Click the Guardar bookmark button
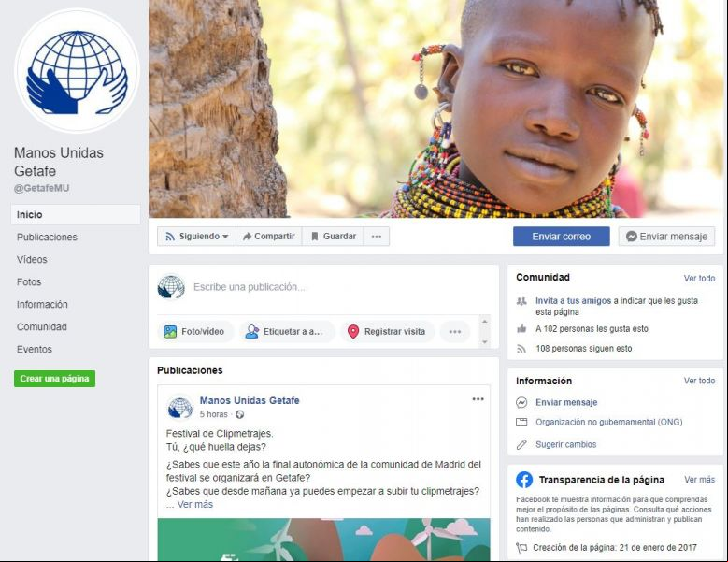The height and width of the screenshot is (562, 728). coord(334,237)
